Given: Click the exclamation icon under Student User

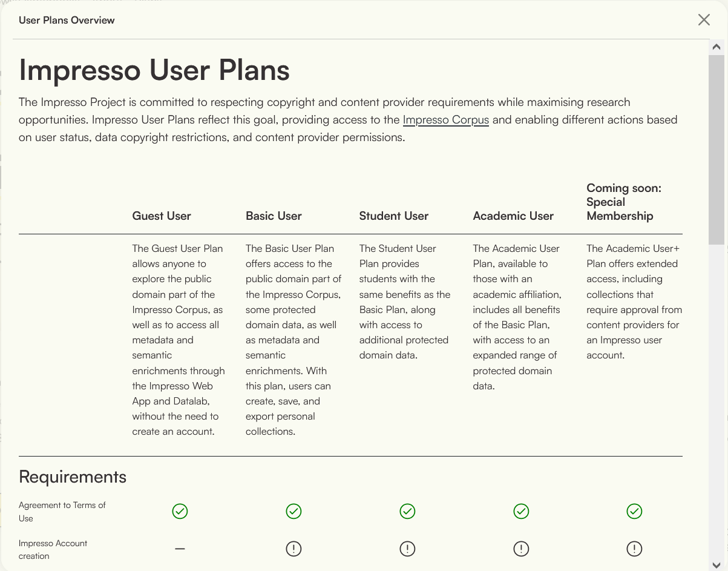Looking at the screenshot, I should point(407,549).
